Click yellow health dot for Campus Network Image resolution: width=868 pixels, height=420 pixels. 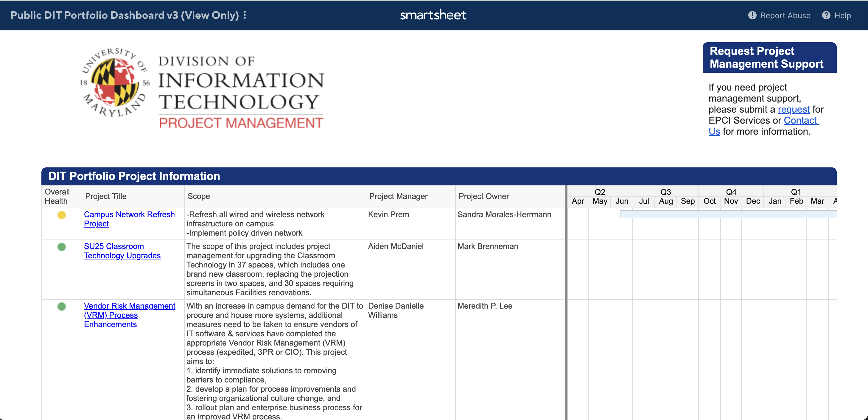pos(61,215)
